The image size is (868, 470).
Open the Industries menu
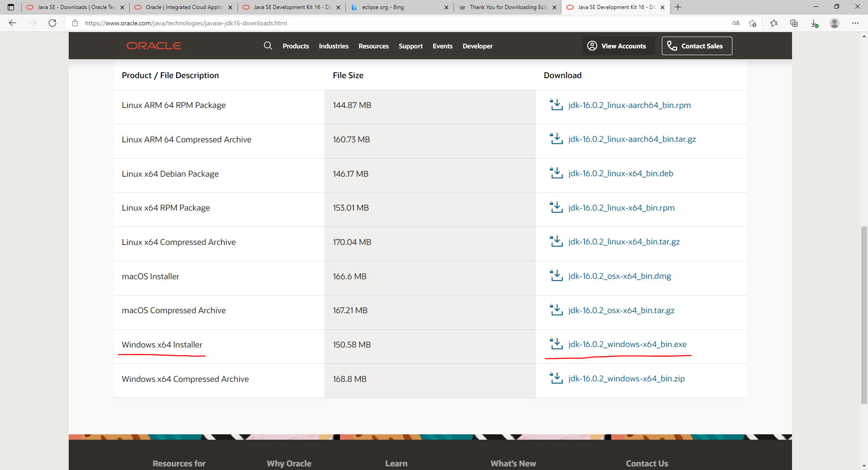[x=334, y=46]
